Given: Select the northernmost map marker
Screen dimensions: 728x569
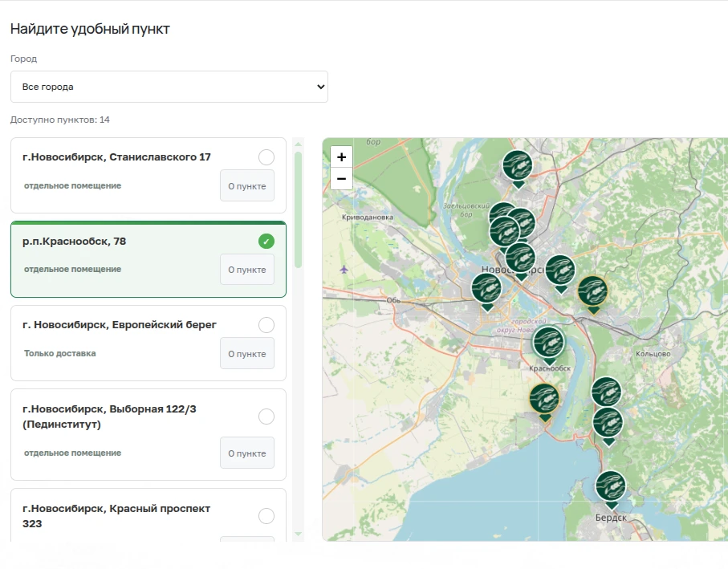Looking at the screenshot, I should click(x=518, y=168).
